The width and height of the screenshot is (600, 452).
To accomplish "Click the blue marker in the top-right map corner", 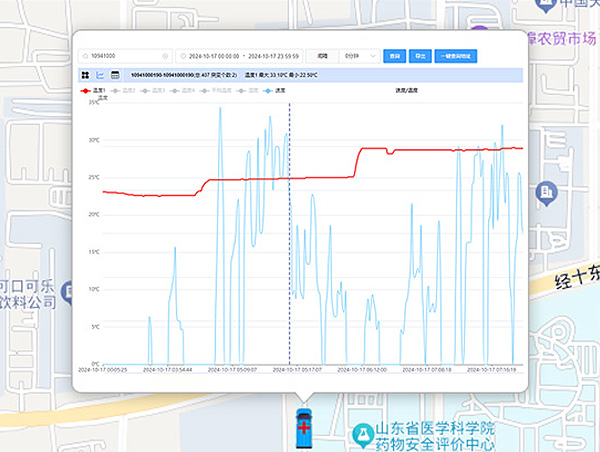I will point(545,5).
